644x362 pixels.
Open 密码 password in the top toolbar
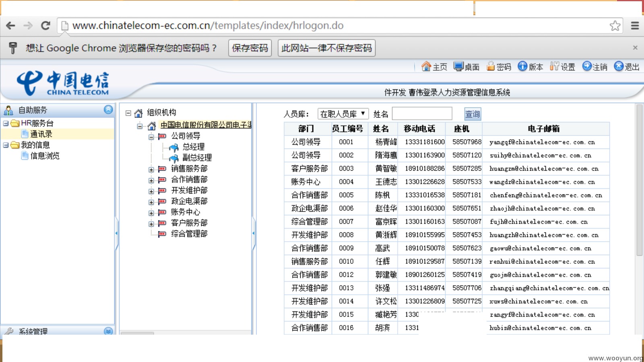[499, 67]
